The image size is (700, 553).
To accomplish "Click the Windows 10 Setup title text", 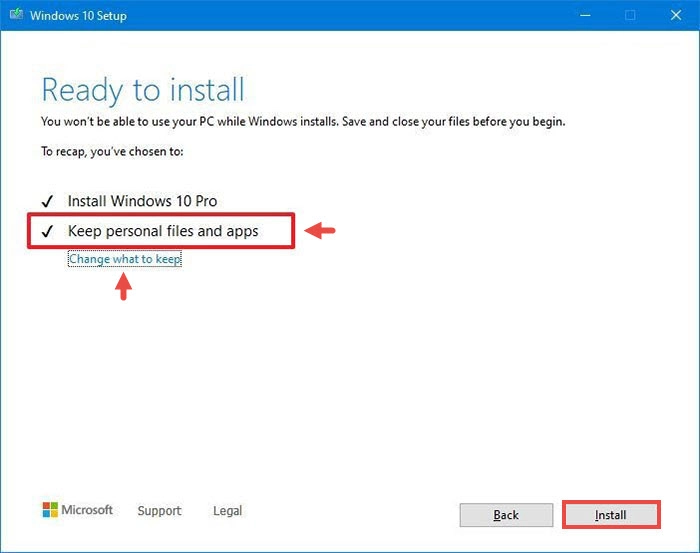I will pos(78,16).
